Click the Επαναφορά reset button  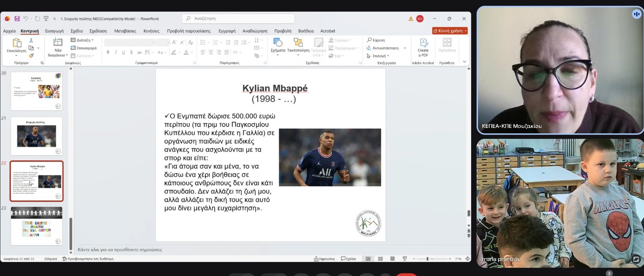(x=84, y=48)
